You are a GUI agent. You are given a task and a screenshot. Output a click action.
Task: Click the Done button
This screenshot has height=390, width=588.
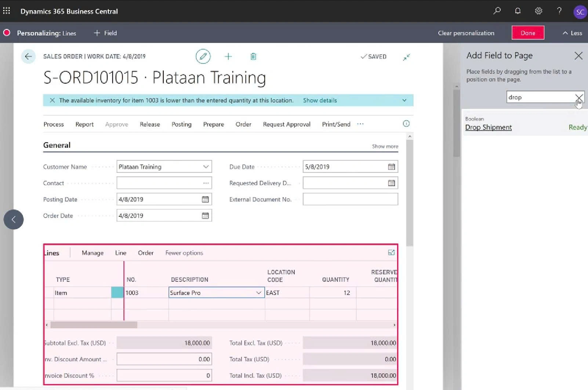[528, 33]
